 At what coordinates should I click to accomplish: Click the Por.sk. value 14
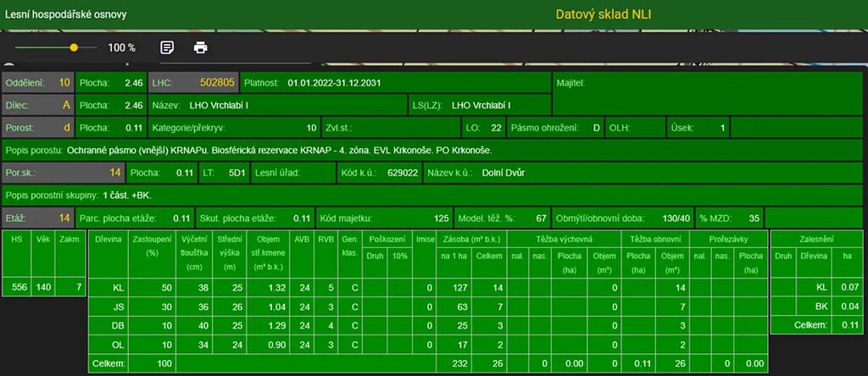pos(115,173)
